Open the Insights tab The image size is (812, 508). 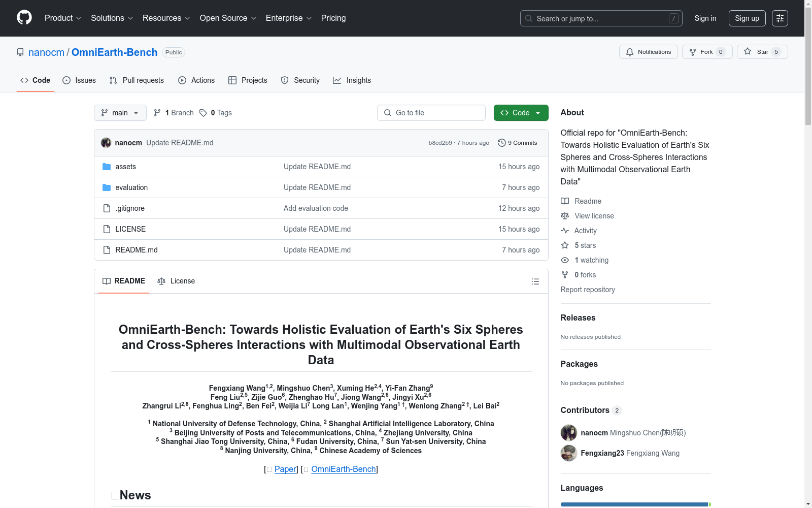click(x=352, y=80)
